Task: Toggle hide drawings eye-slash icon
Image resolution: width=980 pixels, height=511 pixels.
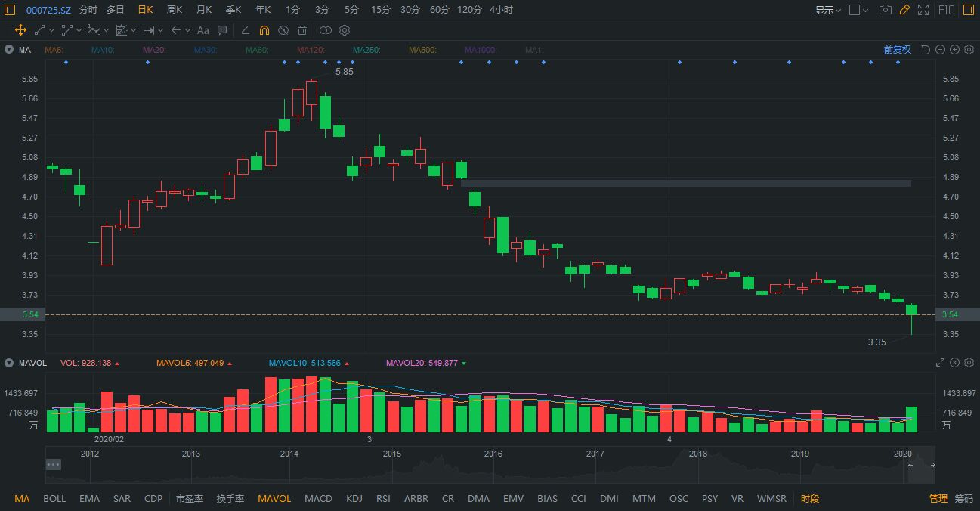Action: (283, 30)
